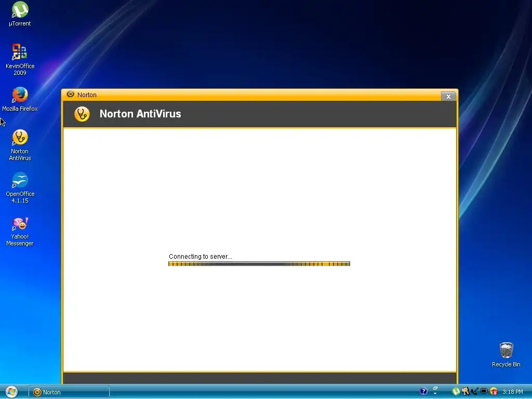The image size is (532, 399).
Task: Click the stethoscope icon beside Norton AntiVirus heading
Action: coord(82,114)
